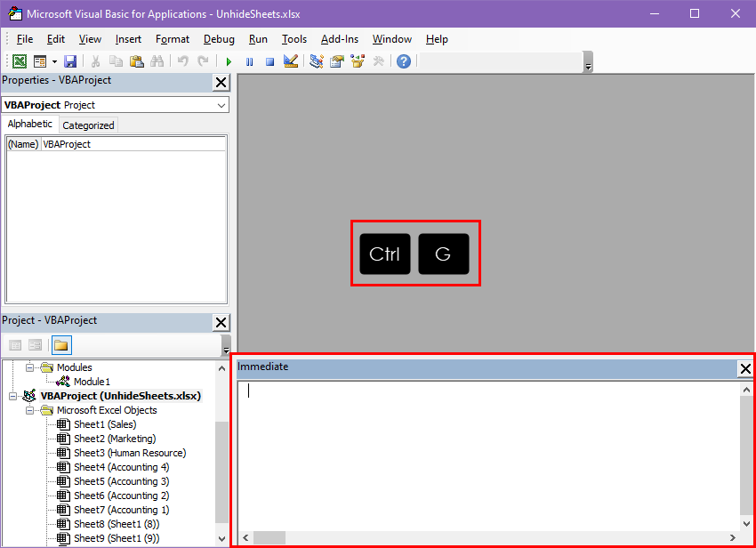Open the Project Explorer toolbar icon
This screenshot has height=548, width=756.
(317, 61)
